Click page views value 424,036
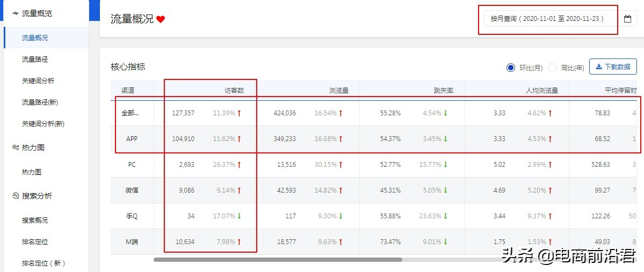The width and height of the screenshot is (644, 272). [x=285, y=113]
